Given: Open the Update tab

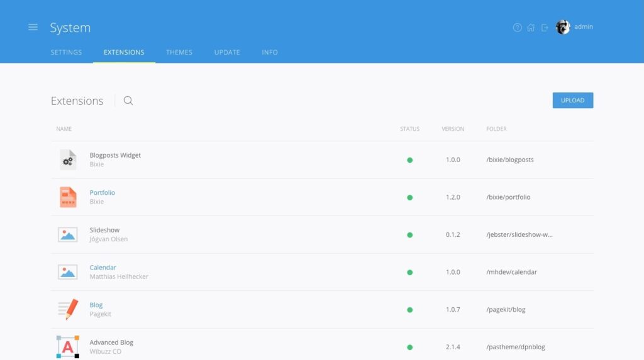Looking at the screenshot, I should point(227,52).
